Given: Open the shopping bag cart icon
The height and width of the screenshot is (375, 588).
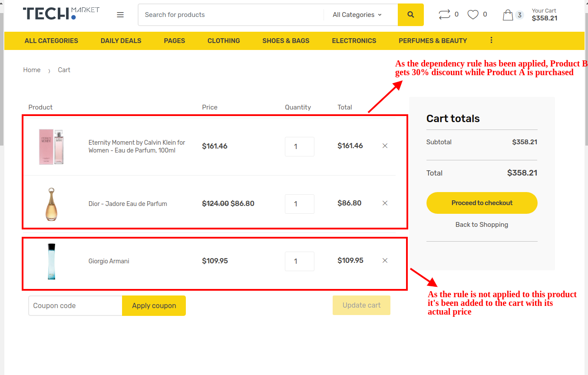Looking at the screenshot, I should click(x=508, y=15).
